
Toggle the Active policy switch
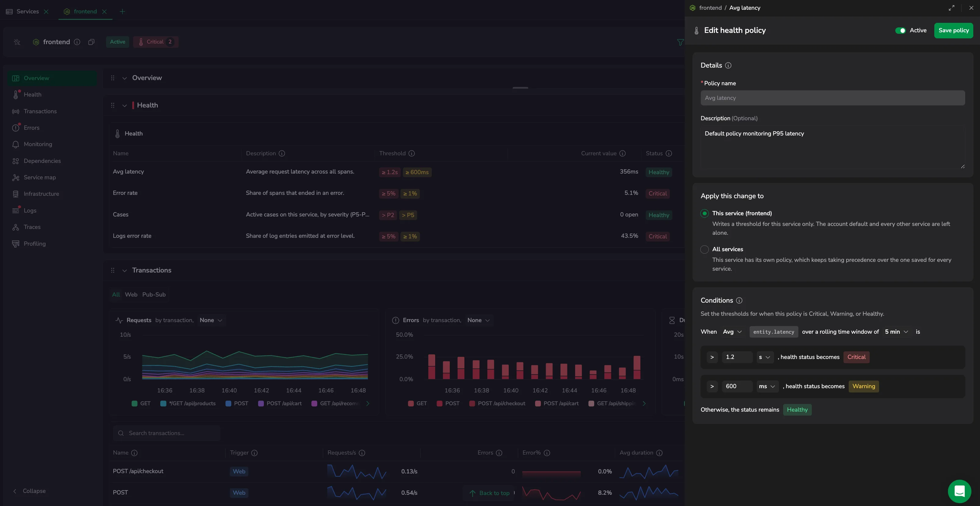coord(900,30)
